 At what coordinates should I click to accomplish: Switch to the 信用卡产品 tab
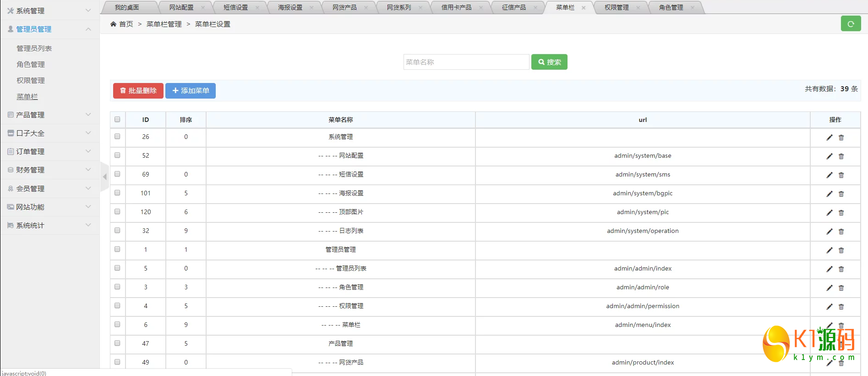click(x=456, y=7)
